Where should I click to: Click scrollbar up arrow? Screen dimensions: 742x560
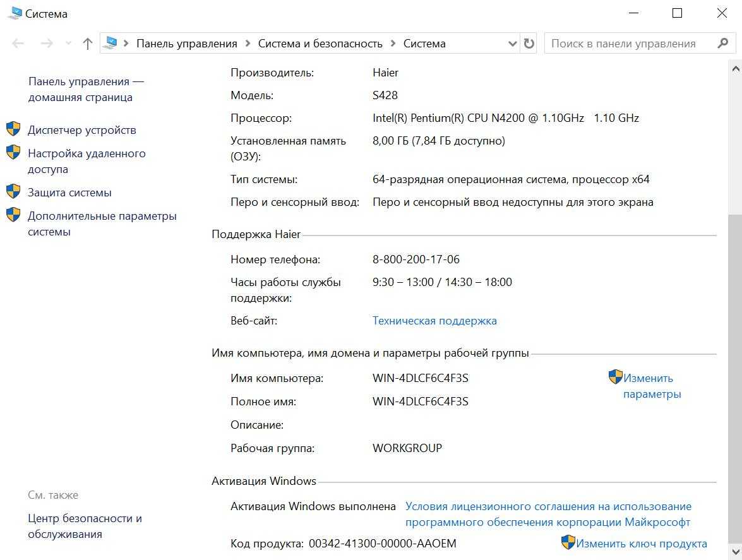(736, 69)
